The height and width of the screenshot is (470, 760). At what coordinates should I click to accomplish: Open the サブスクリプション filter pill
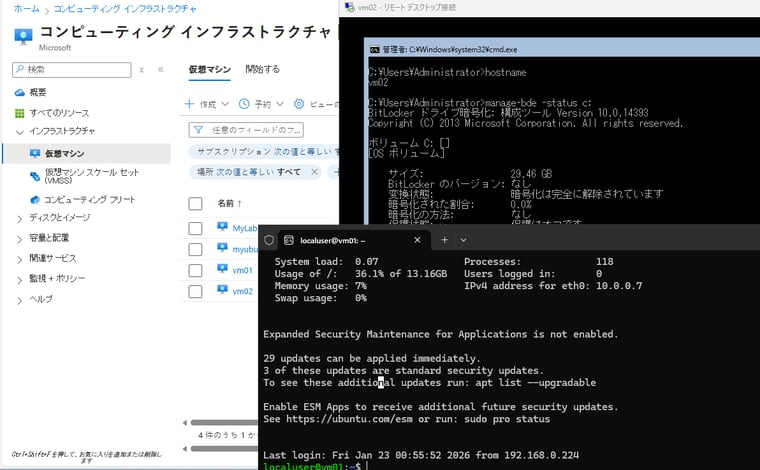(264, 152)
